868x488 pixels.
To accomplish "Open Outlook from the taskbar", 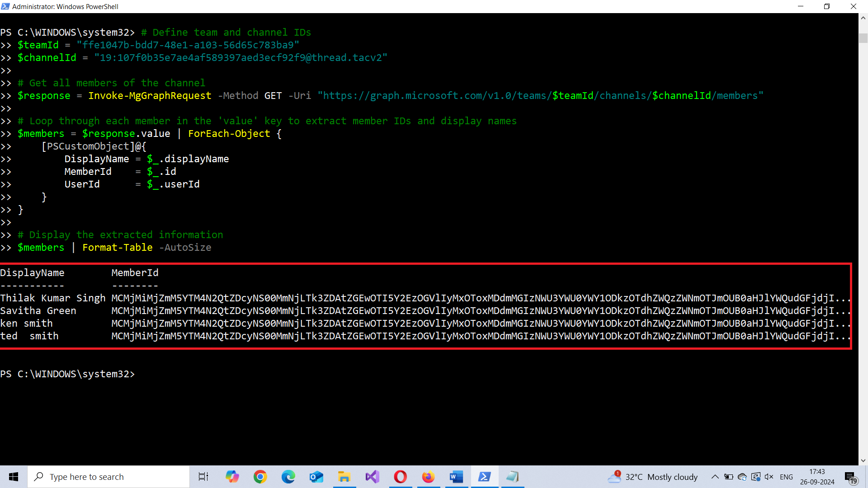I will 316,477.
